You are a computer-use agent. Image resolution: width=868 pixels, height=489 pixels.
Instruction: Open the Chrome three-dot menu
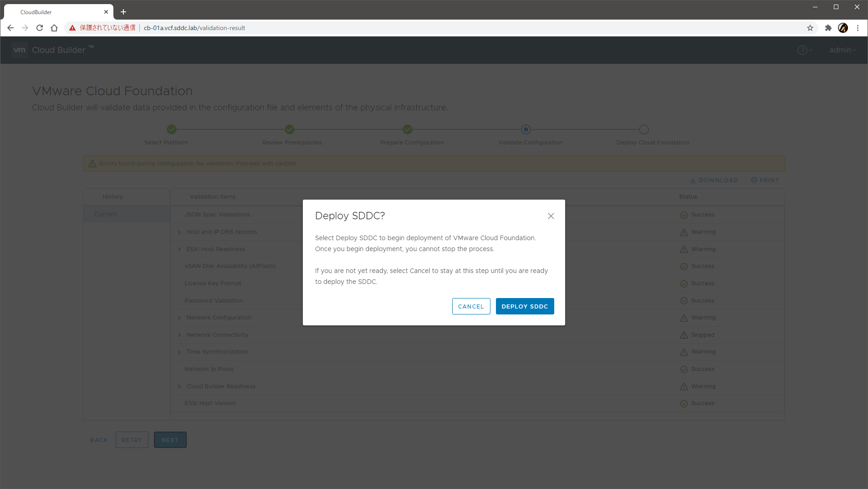click(x=858, y=28)
